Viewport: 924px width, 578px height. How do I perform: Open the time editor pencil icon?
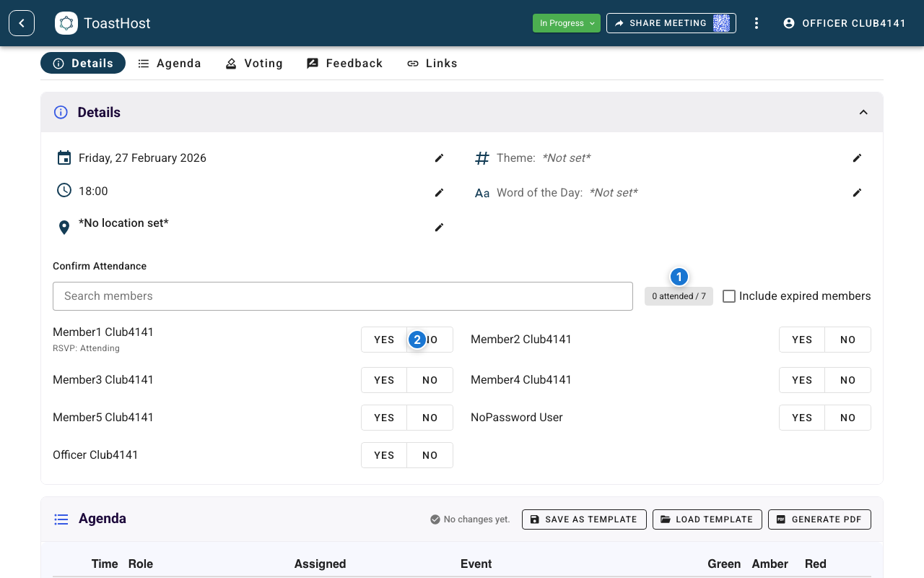pyautogui.click(x=439, y=193)
